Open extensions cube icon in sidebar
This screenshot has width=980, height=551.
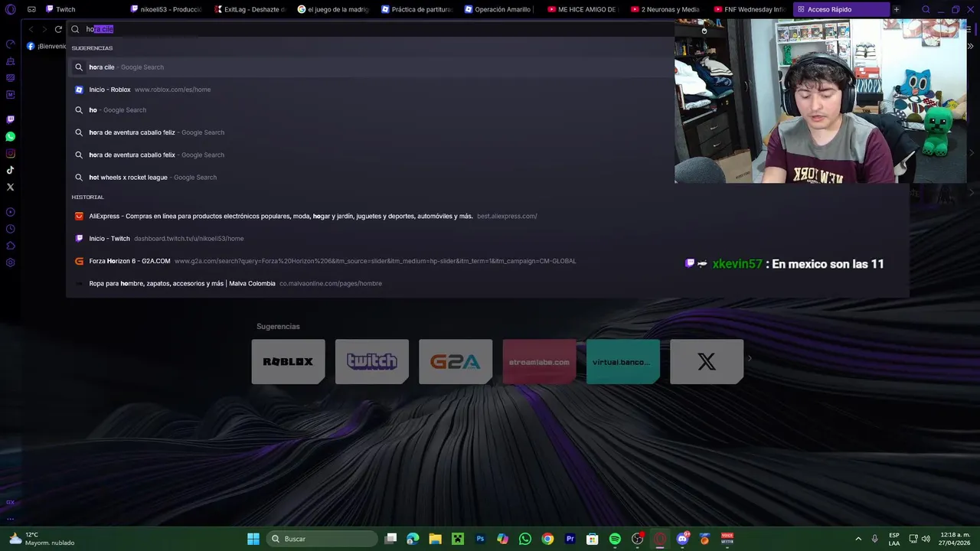(11, 246)
